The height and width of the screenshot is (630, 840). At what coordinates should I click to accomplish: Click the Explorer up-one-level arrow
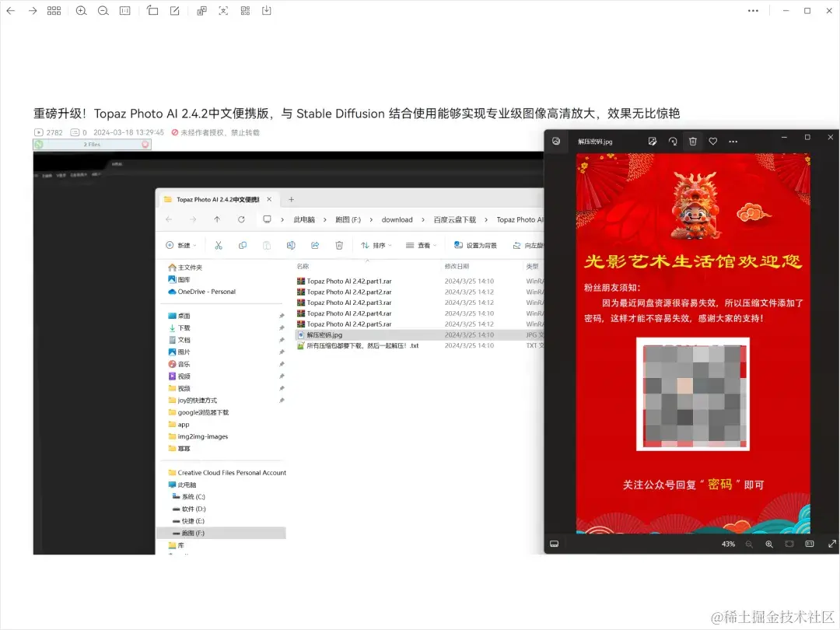[x=217, y=219]
